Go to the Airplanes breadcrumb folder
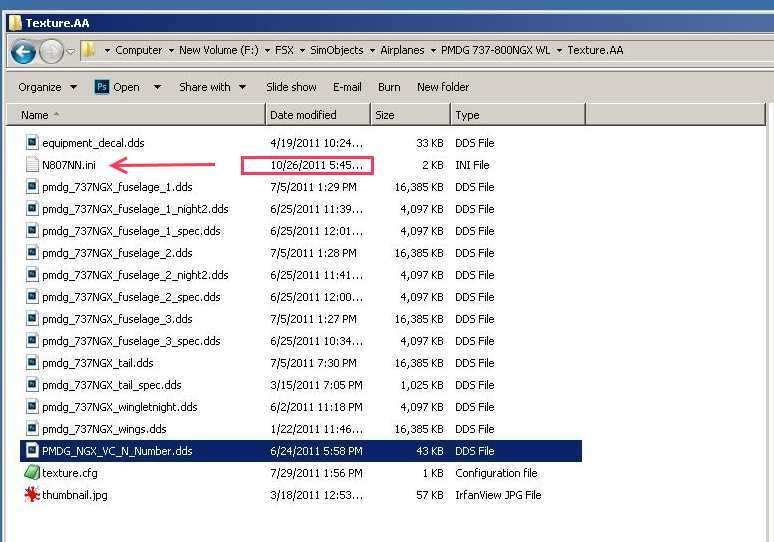 [402, 50]
